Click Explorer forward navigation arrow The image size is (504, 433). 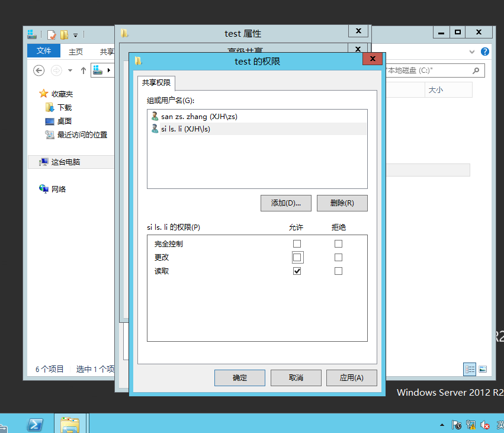[57, 70]
